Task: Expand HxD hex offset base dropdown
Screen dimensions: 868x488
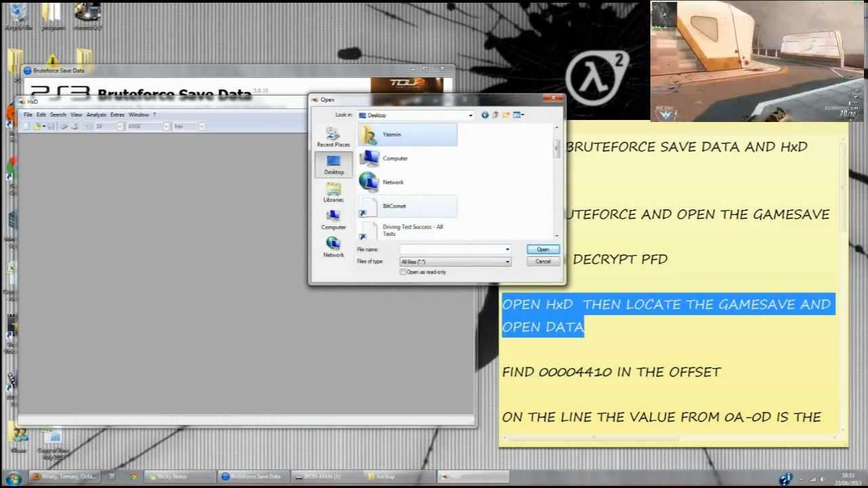Action: [x=201, y=127]
